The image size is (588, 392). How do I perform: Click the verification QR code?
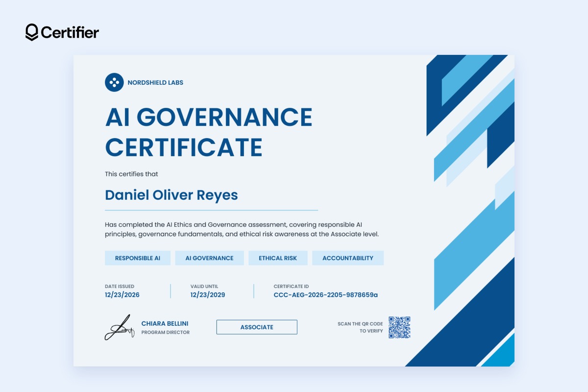(x=399, y=327)
